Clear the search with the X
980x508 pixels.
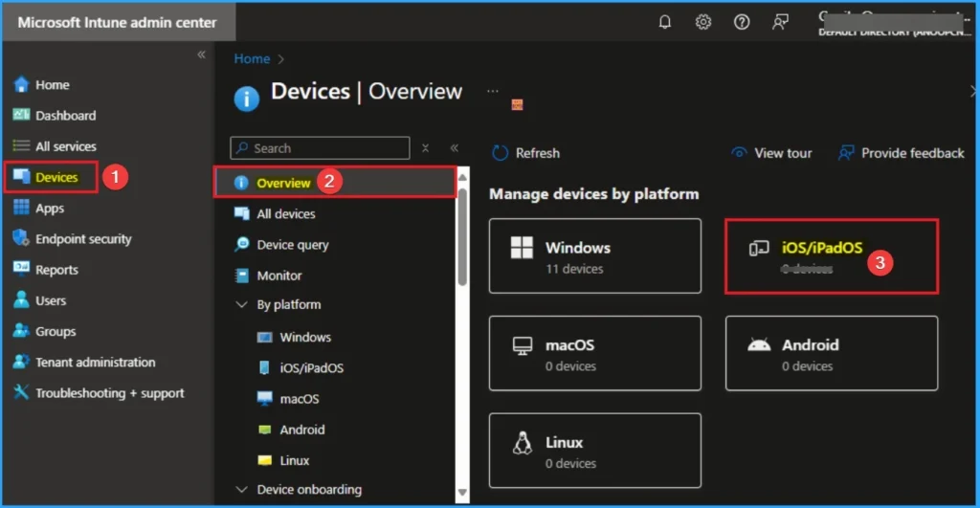point(425,148)
